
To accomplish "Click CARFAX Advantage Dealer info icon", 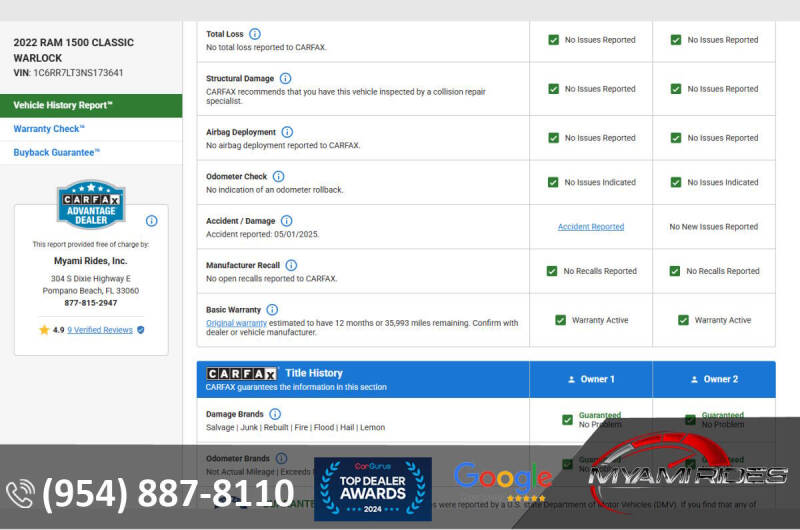I will pyautogui.click(x=151, y=221).
